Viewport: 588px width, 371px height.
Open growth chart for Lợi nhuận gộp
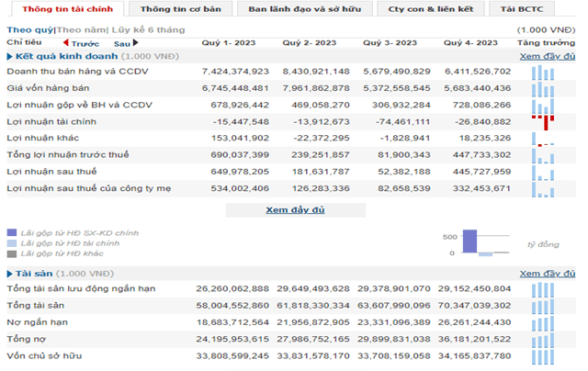[543, 106]
